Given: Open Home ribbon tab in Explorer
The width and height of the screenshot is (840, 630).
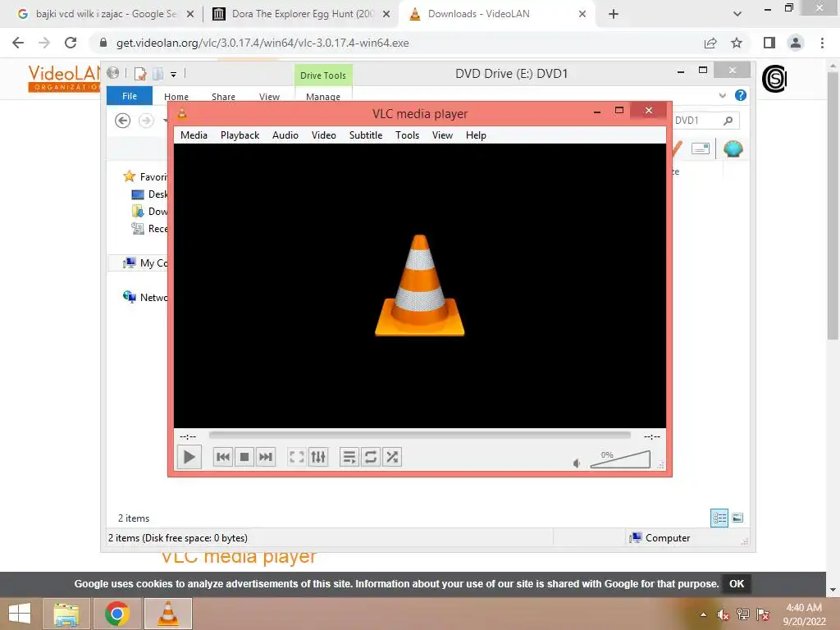Looking at the screenshot, I should 176,97.
